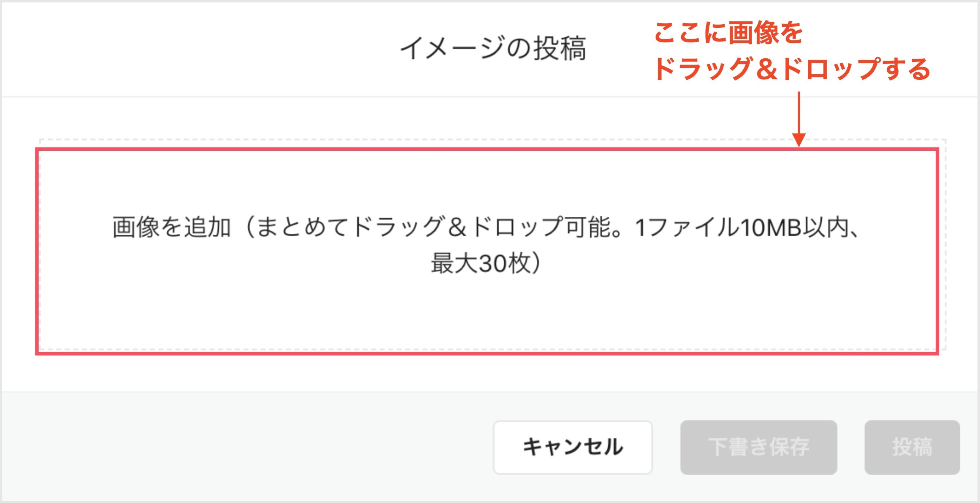Click the grayed 下書き保存 button
The width and height of the screenshot is (980, 503).
coord(759,447)
